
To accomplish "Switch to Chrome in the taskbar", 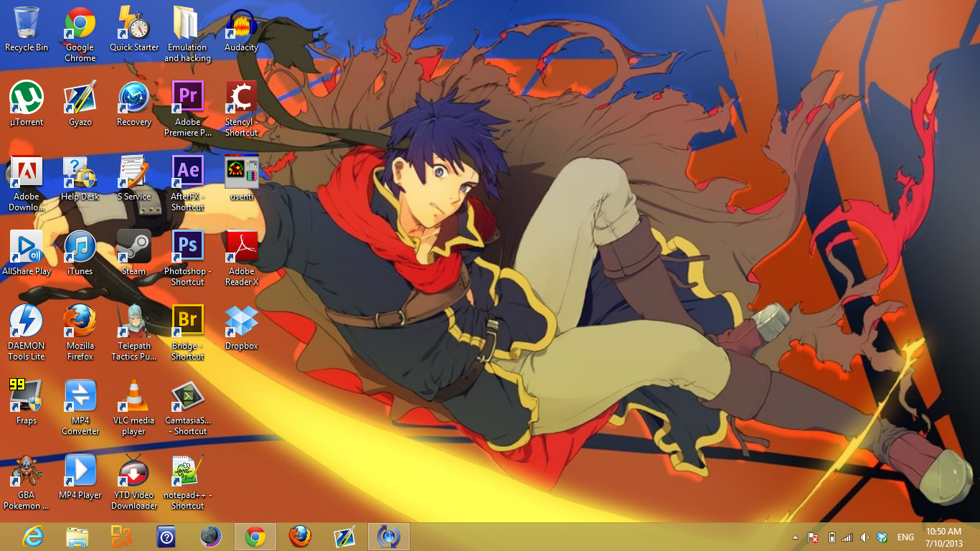I will pyautogui.click(x=255, y=537).
